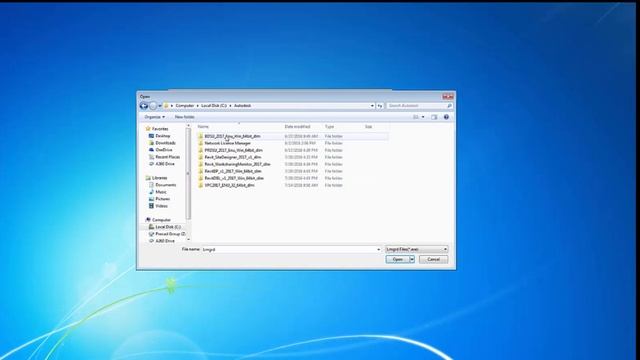The height and width of the screenshot is (360, 640).
Task: Open A360 Drive under Favorites
Action: click(165, 164)
